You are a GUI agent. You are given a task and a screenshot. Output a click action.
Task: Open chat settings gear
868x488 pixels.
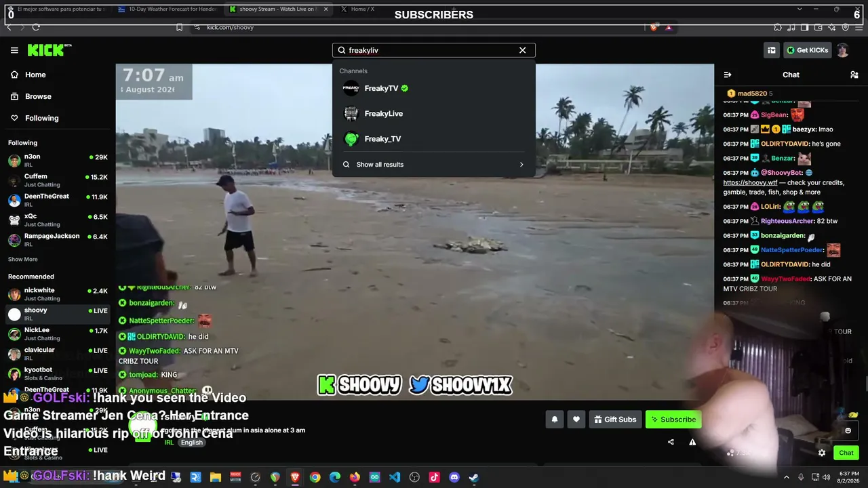click(x=822, y=453)
